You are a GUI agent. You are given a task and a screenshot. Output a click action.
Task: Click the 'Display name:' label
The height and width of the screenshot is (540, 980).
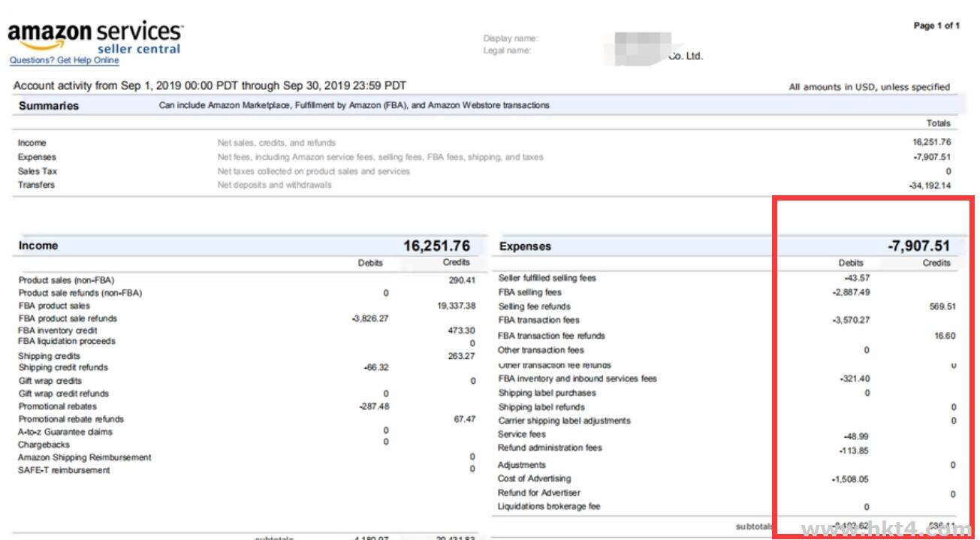tap(511, 39)
